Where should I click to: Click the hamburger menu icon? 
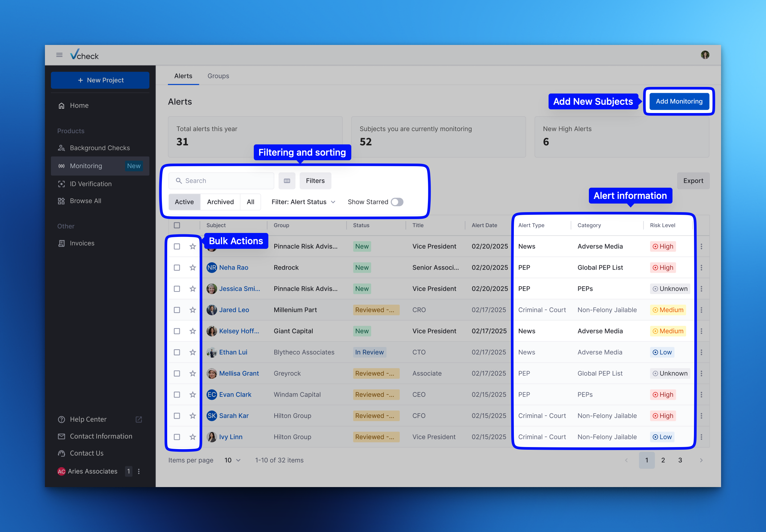pyautogui.click(x=59, y=55)
